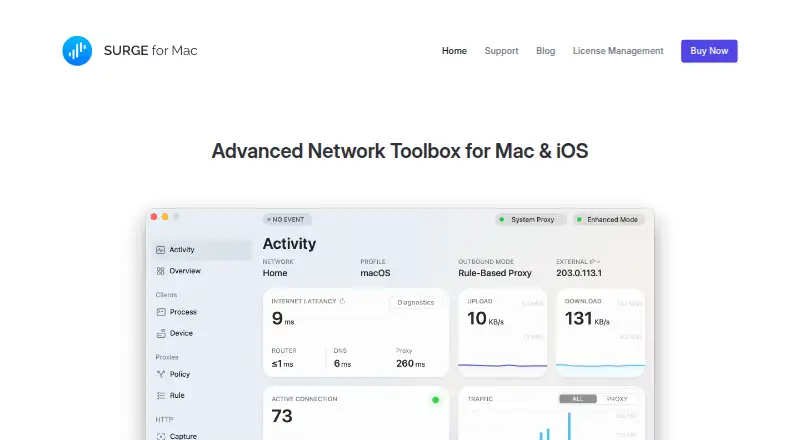Open the Process sidebar item label
The height and width of the screenshot is (440, 800).
(183, 312)
